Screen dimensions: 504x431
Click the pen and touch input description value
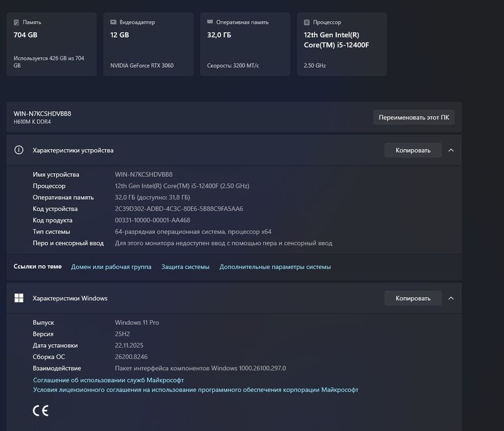coord(224,243)
